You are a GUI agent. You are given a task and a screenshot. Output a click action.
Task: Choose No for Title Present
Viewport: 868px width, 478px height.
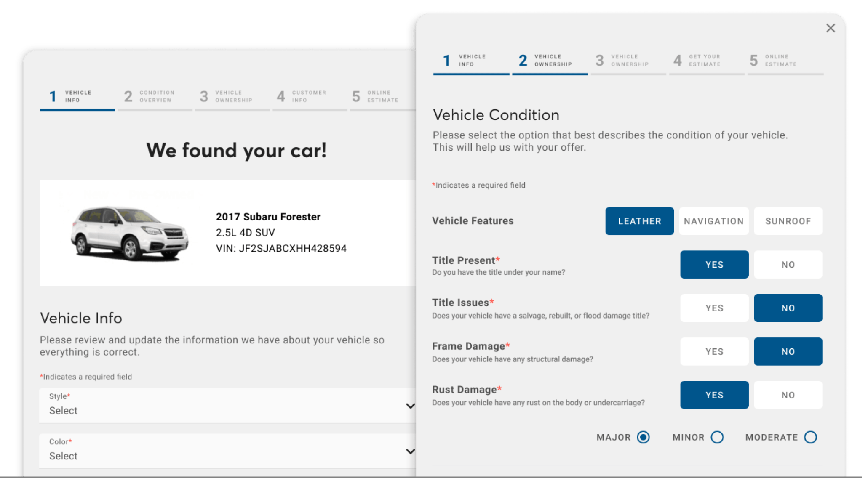788,265
